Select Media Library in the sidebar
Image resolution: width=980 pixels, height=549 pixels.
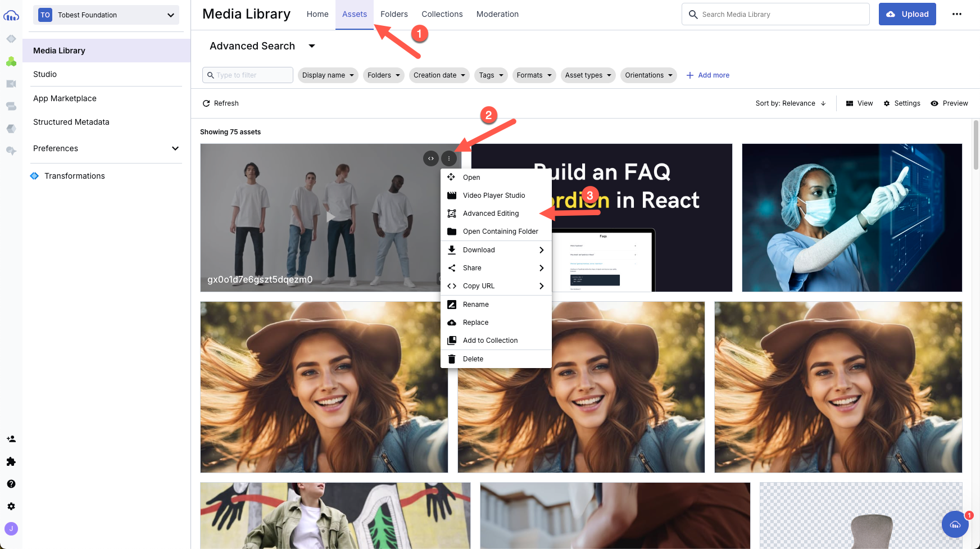pyautogui.click(x=107, y=51)
